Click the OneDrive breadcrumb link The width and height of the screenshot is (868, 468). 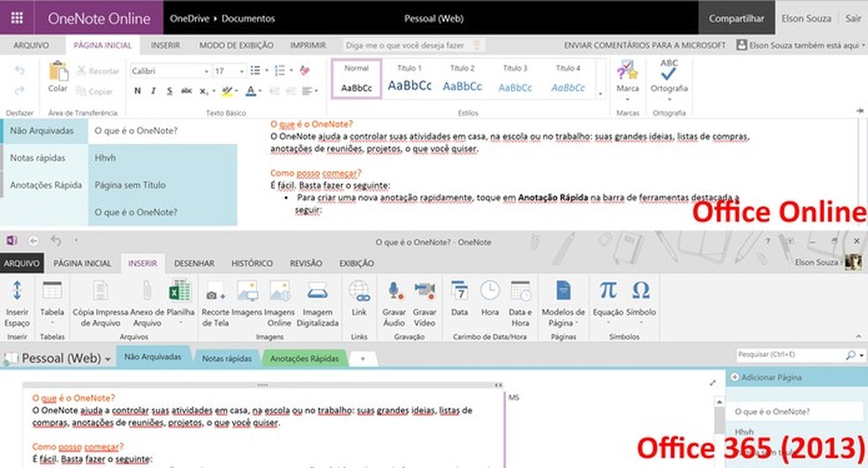(x=190, y=19)
